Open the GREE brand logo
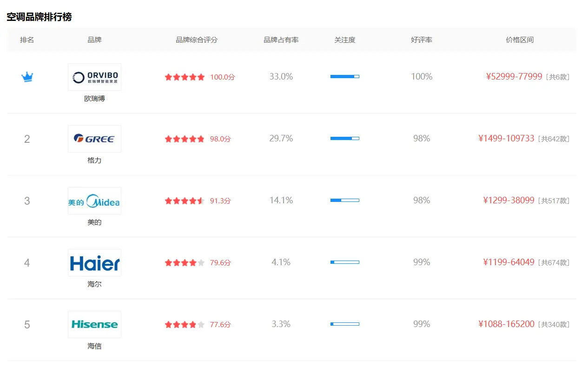Viewport: 588px width, 368px height. pyautogui.click(x=94, y=139)
